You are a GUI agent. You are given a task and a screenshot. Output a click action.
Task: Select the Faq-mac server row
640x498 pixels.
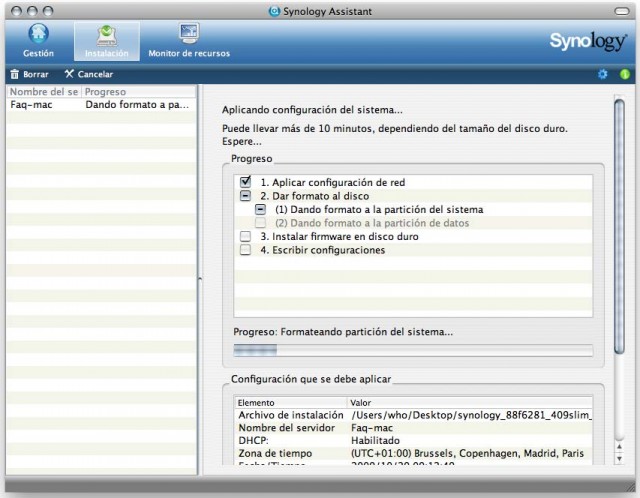point(101,105)
